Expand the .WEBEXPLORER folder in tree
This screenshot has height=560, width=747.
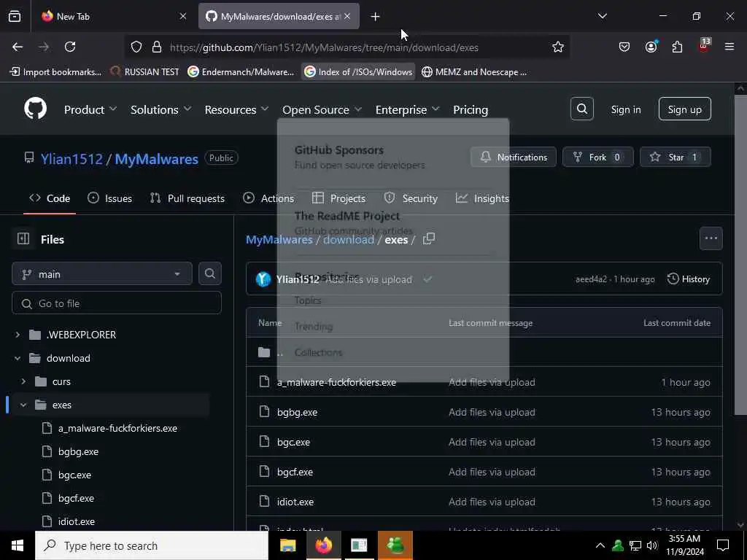pos(18,335)
